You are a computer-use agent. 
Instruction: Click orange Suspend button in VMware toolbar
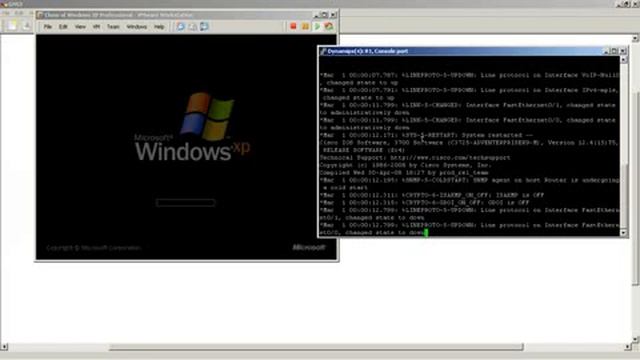point(305,27)
